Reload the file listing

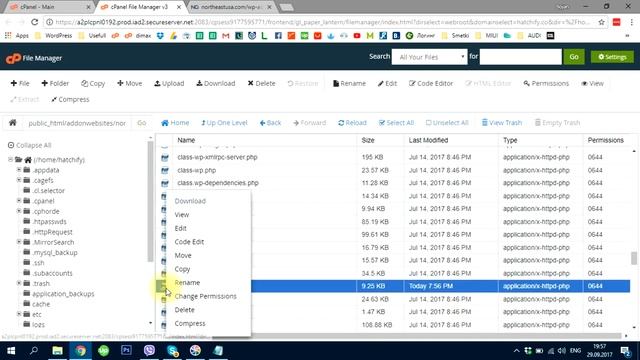coord(352,123)
